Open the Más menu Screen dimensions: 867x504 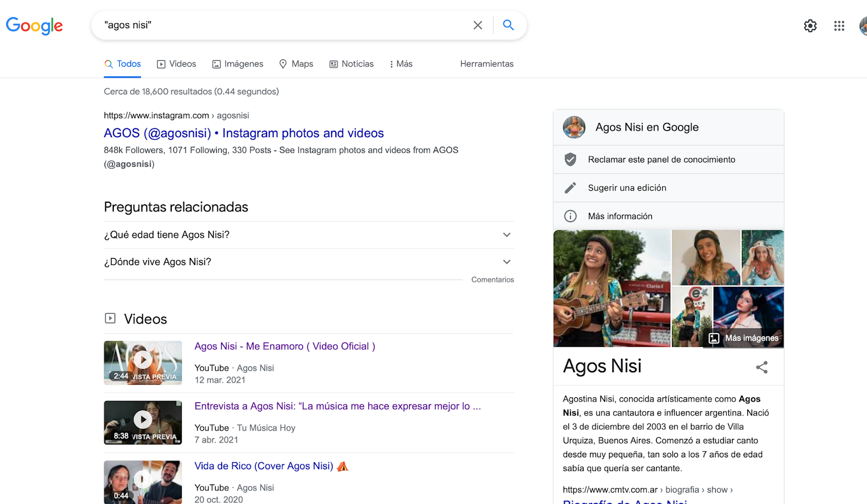(401, 64)
